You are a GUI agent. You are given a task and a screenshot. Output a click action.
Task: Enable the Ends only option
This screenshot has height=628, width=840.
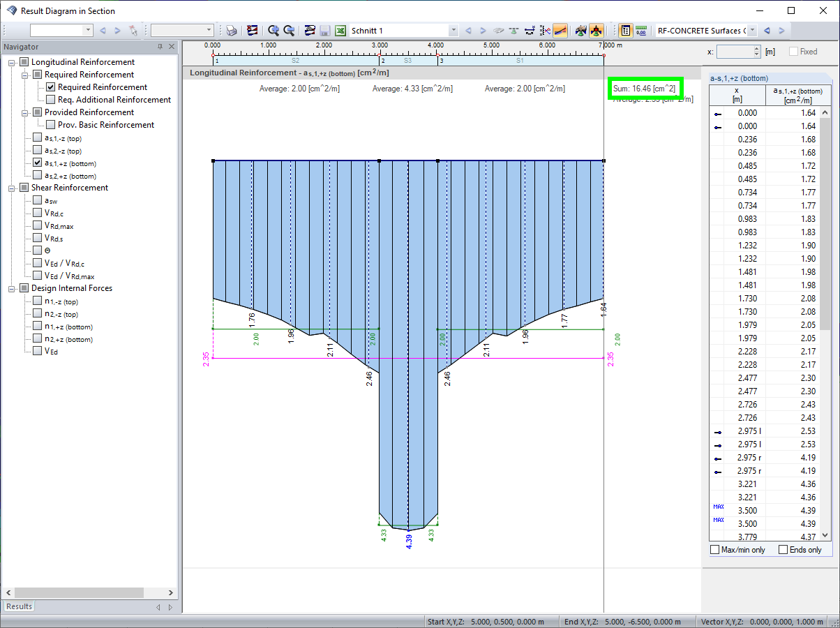click(783, 549)
